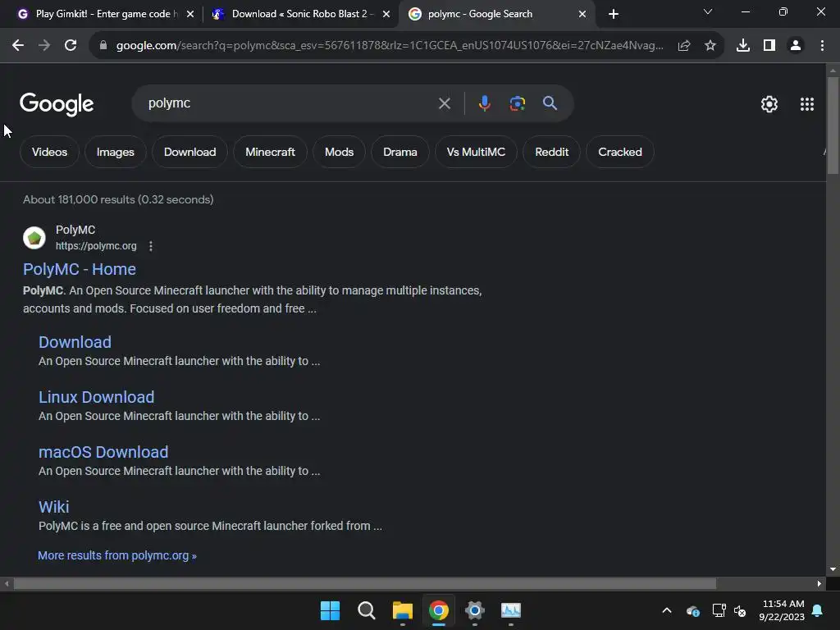
Task: Submit search with magnifier icon
Action: click(550, 103)
